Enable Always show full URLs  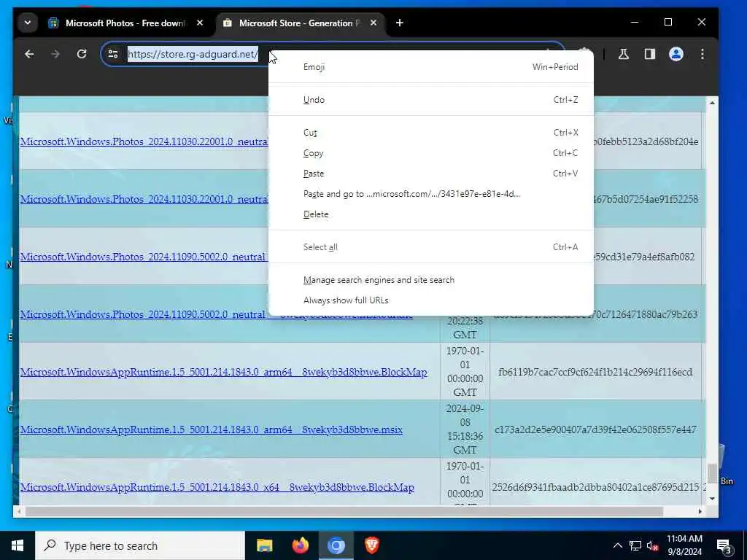coord(430,301)
